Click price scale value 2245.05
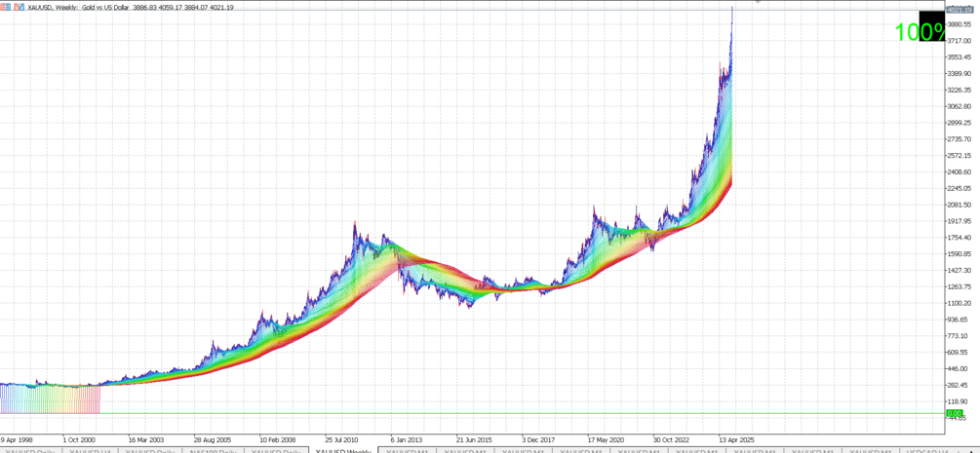980x453 pixels. [x=959, y=188]
